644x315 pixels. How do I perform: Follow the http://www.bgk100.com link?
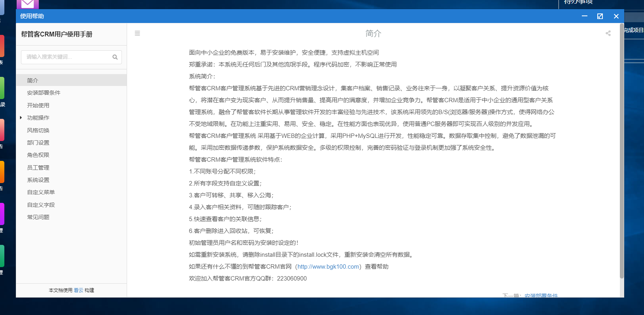pos(328,267)
